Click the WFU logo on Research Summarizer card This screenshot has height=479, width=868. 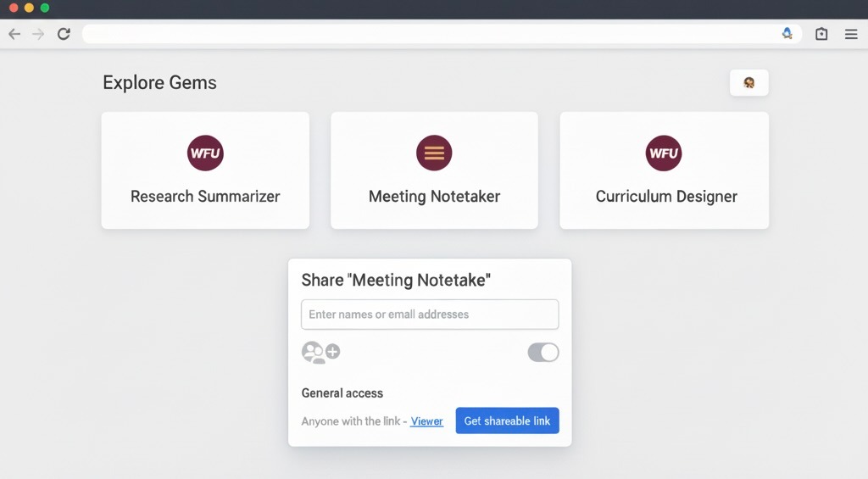[x=205, y=153]
